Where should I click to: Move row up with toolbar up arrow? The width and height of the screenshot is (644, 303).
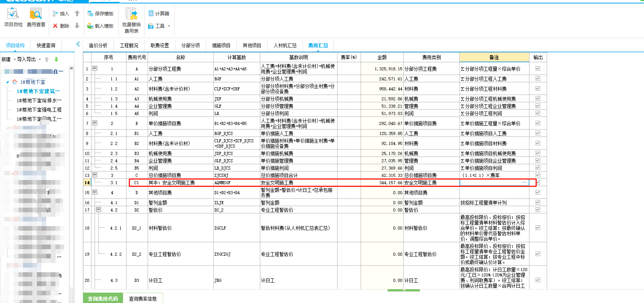click(77, 13)
